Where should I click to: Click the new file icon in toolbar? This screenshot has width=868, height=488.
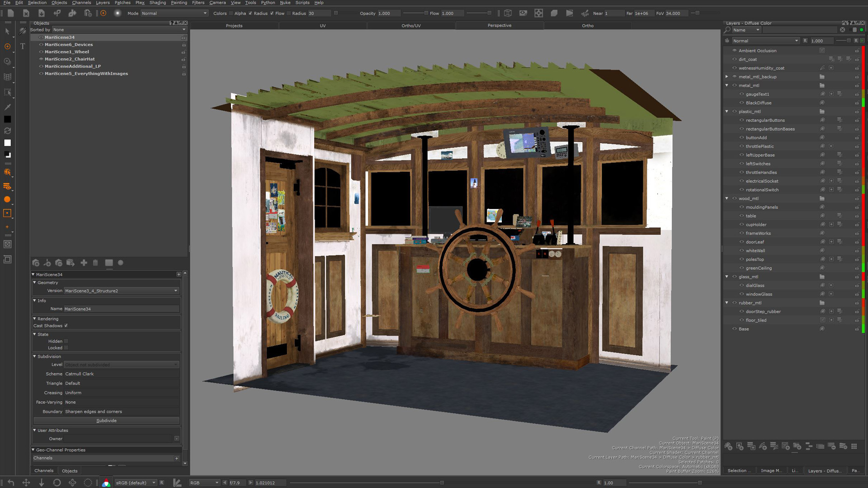(x=10, y=13)
